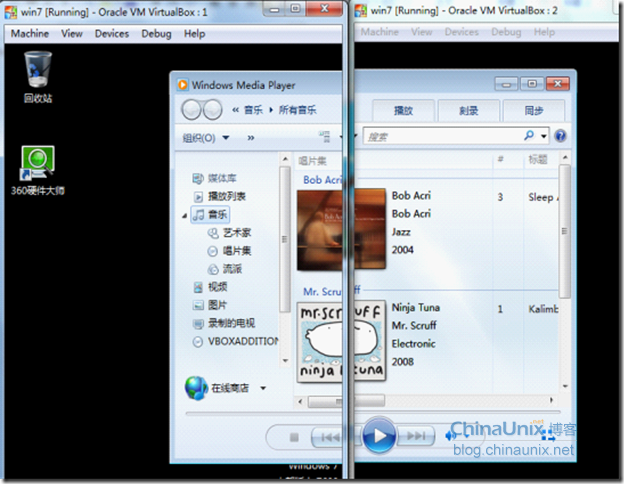The height and width of the screenshot is (484, 624).
Task: Click the seek progress bar above controls
Action: [x=373, y=413]
